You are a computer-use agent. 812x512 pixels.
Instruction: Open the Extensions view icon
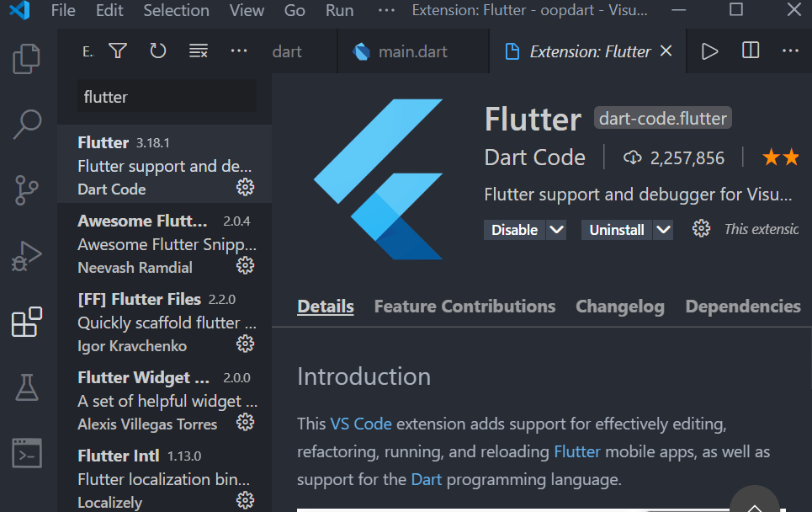tap(26, 322)
